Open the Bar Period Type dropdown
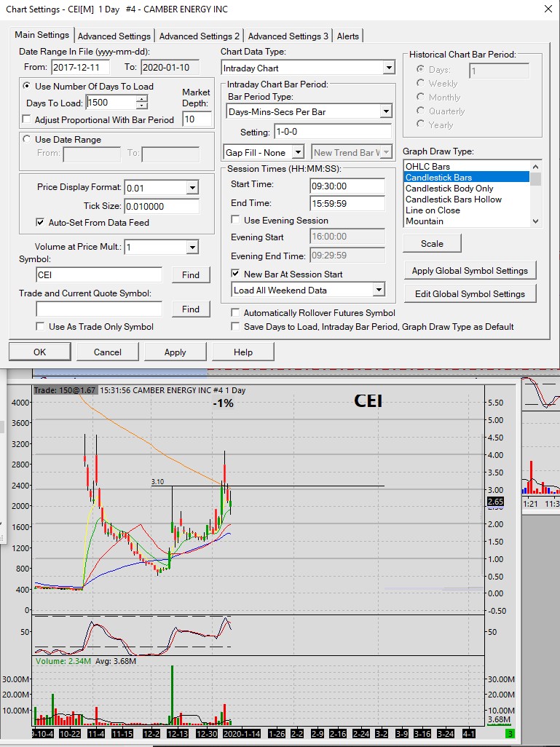The width and height of the screenshot is (560, 747). (x=386, y=111)
